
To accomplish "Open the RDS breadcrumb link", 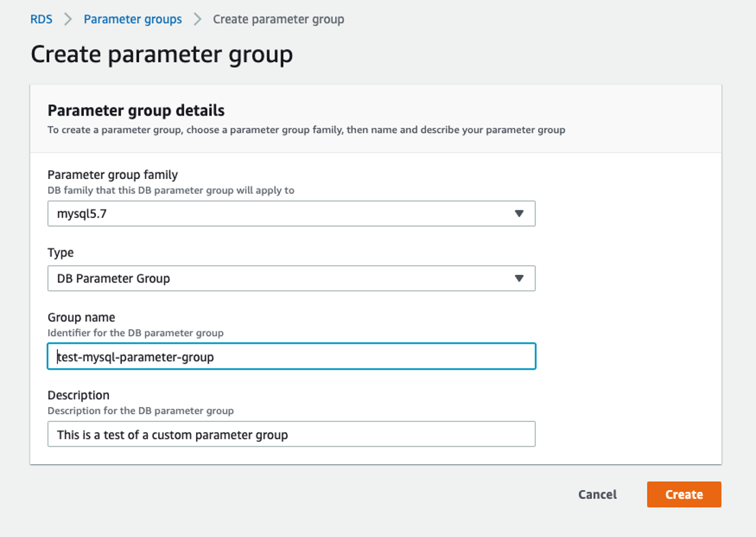I will (41, 19).
